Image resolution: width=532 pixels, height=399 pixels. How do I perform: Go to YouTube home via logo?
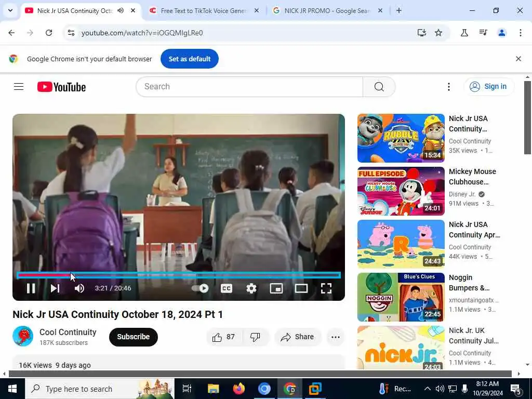coord(61,87)
